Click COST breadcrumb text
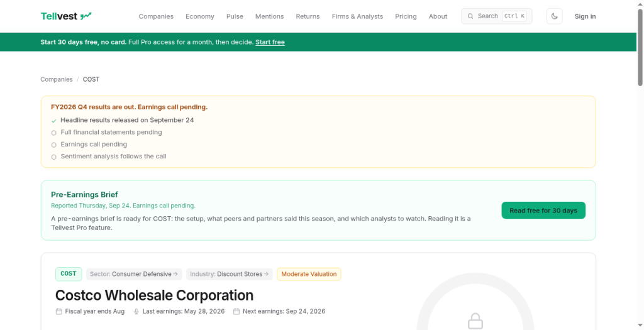The height and width of the screenshot is (330, 644). click(91, 79)
